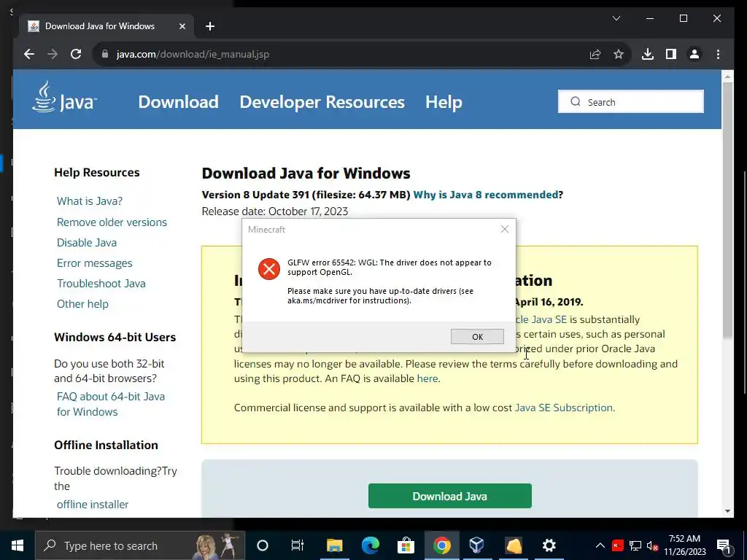Click the search magnifier icon in Java header
The height and width of the screenshot is (560, 747).
pos(575,102)
